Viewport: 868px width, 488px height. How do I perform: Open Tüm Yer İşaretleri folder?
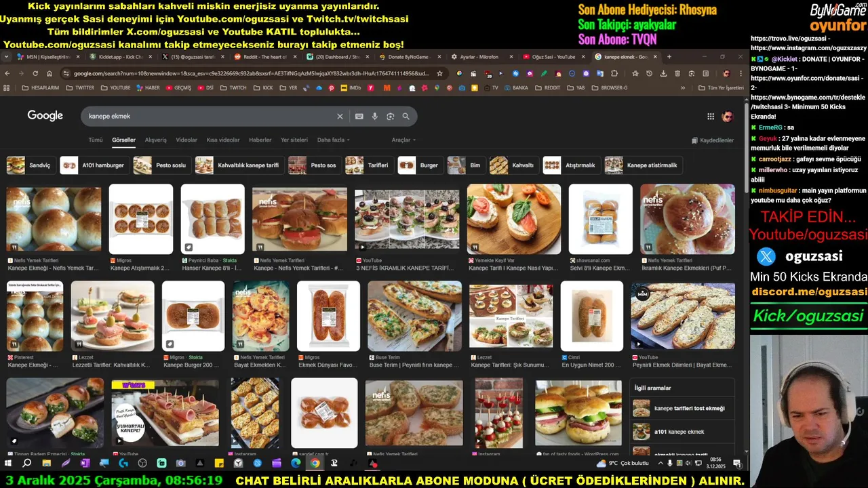(x=721, y=88)
